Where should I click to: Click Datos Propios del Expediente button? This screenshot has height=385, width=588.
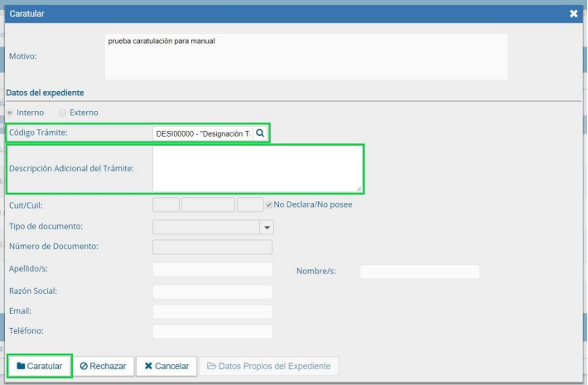(x=268, y=366)
